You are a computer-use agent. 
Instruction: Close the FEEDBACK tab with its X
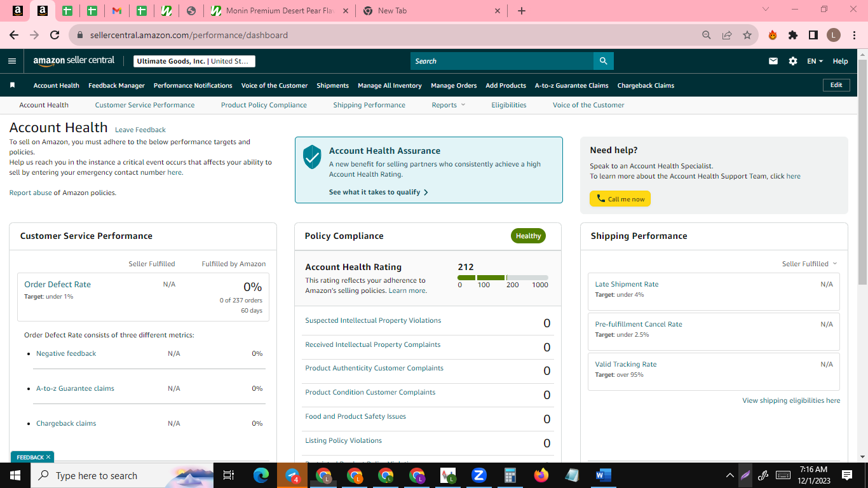[48, 457]
